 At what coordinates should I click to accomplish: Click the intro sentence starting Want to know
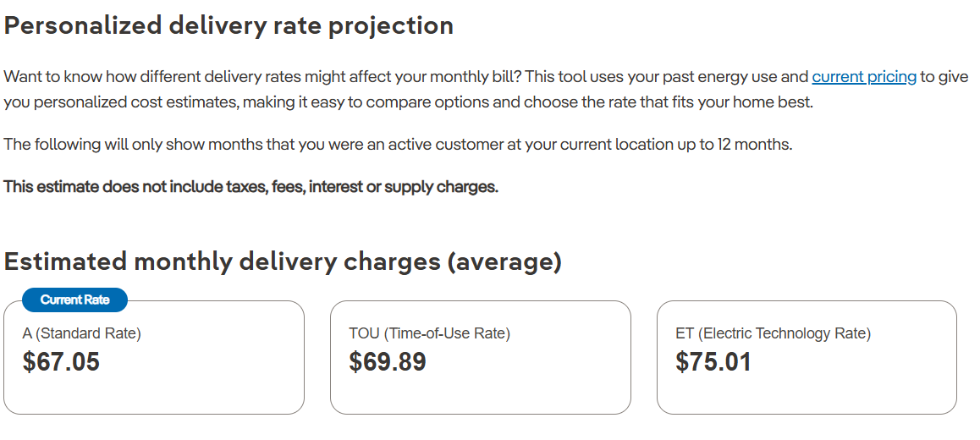pyautogui.click(x=486, y=90)
